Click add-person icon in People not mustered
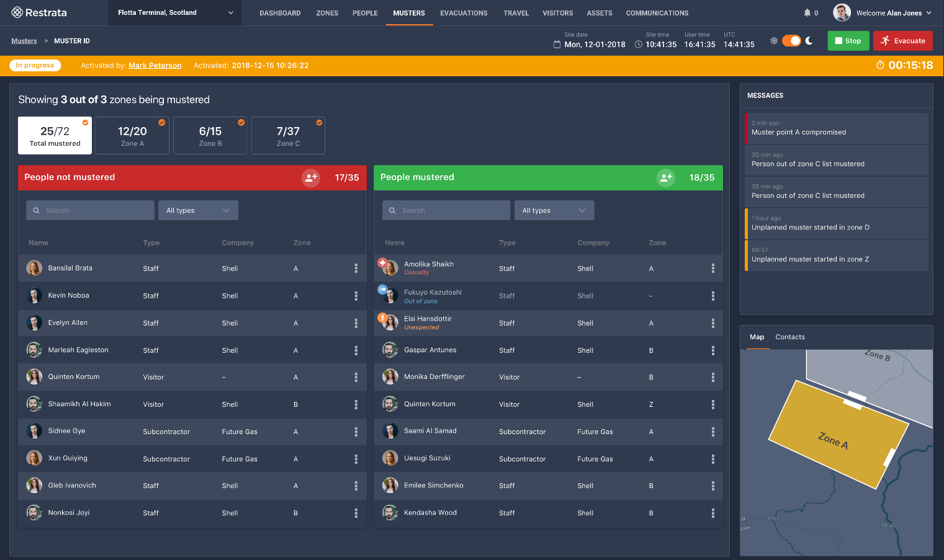This screenshot has width=944, height=560. point(310,177)
